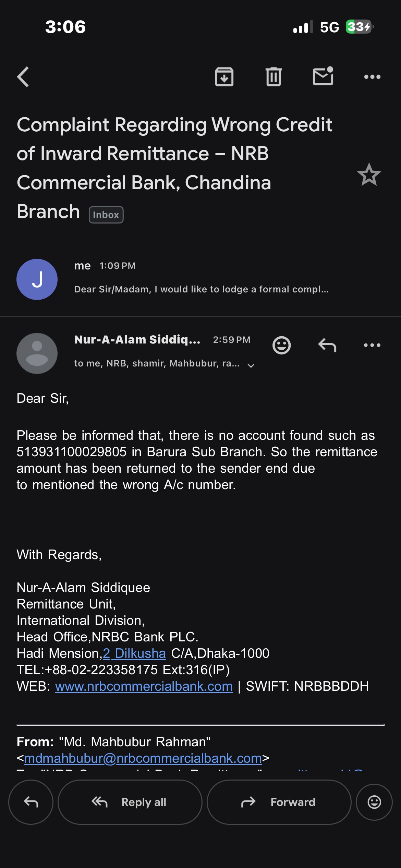Tap the gray sender avatar of Nur-A-Alam
The image size is (401, 868).
(37, 353)
